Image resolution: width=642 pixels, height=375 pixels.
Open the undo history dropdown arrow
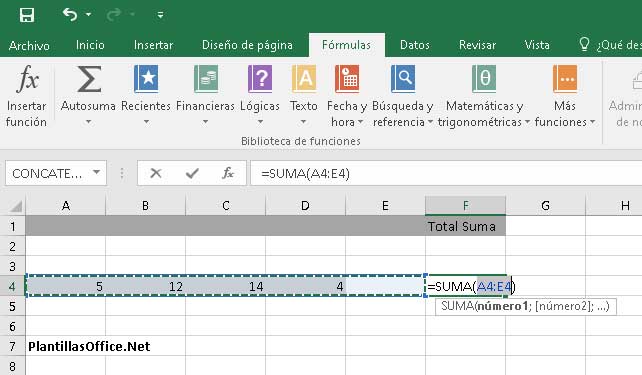88,15
